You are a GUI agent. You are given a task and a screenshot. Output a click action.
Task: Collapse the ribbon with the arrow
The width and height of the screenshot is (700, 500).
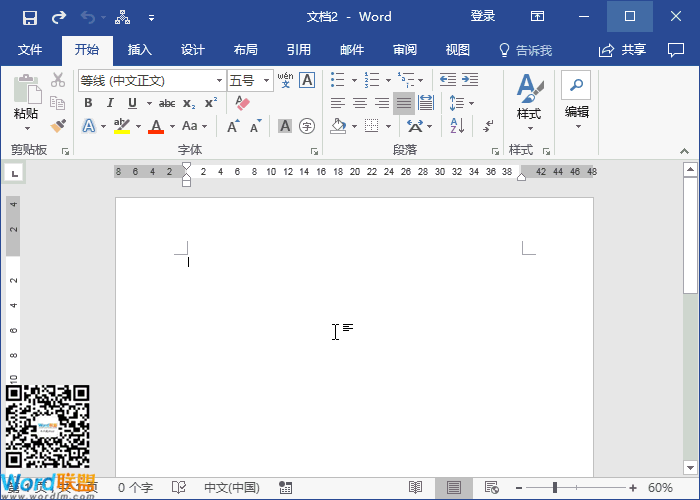tap(684, 151)
